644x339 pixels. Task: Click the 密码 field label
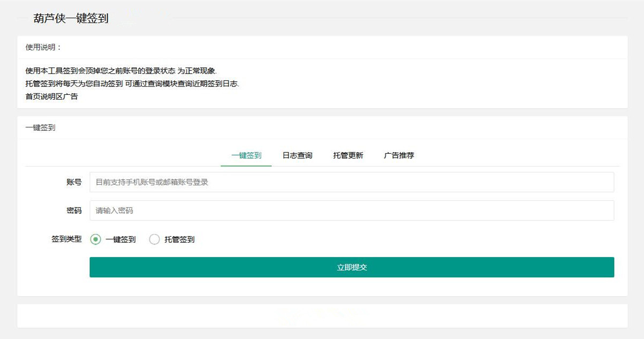[x=74, y=210]
